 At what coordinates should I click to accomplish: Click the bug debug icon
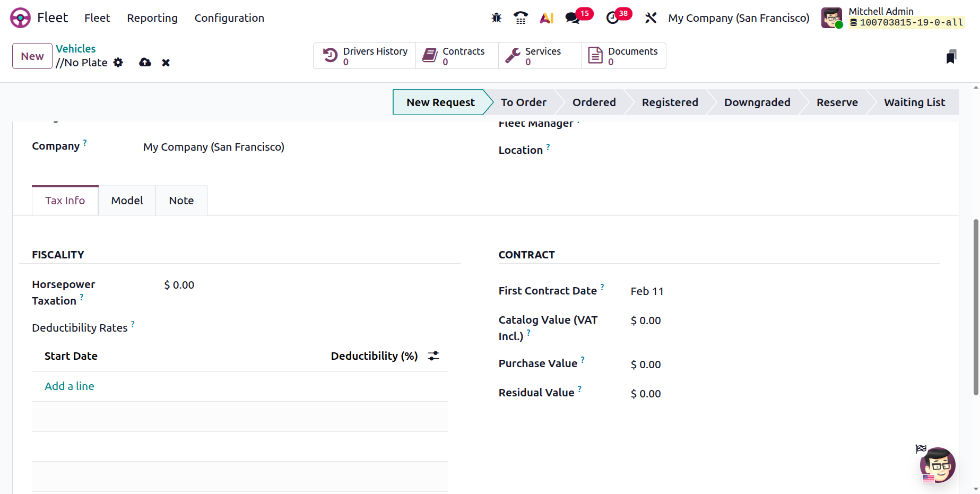pyautogui.click(x=497, y=18)
